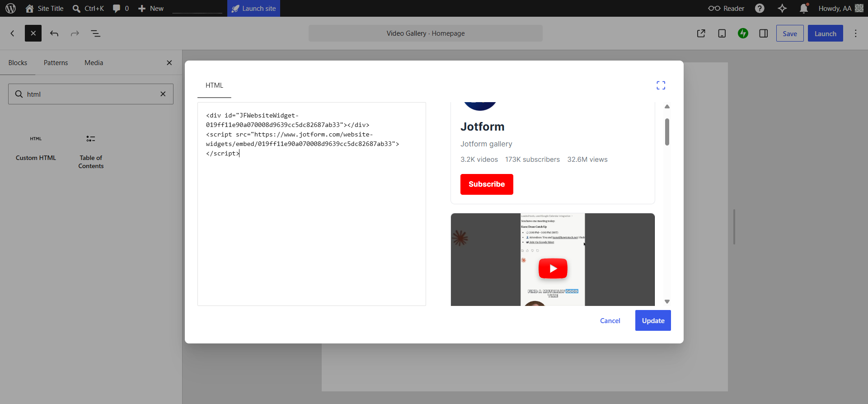Switch to the Media tab
868x404 pixels.
tap(94, 63)
